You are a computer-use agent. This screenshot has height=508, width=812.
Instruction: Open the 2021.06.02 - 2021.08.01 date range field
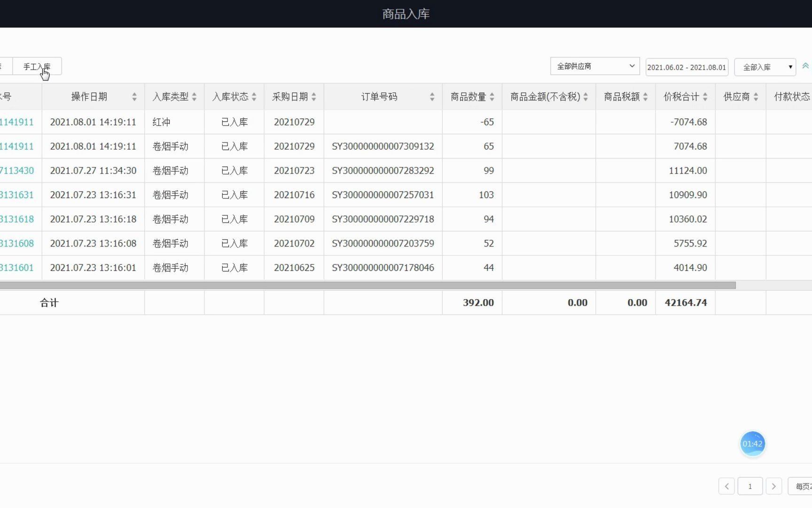687,67
